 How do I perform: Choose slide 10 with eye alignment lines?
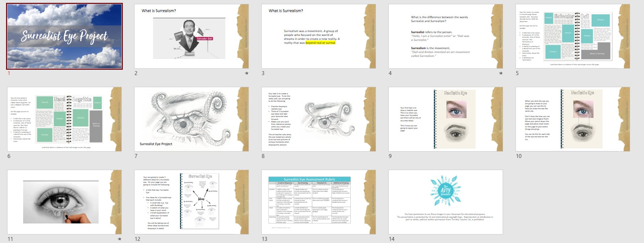572,119
